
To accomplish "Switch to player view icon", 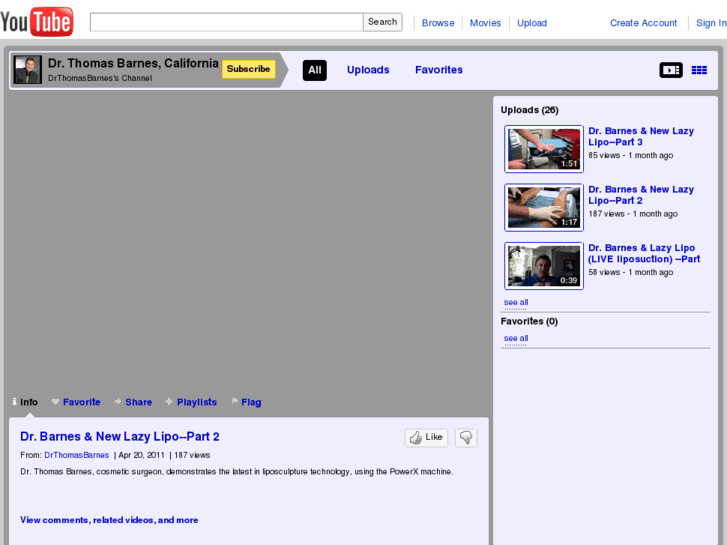I will point(671,70).
